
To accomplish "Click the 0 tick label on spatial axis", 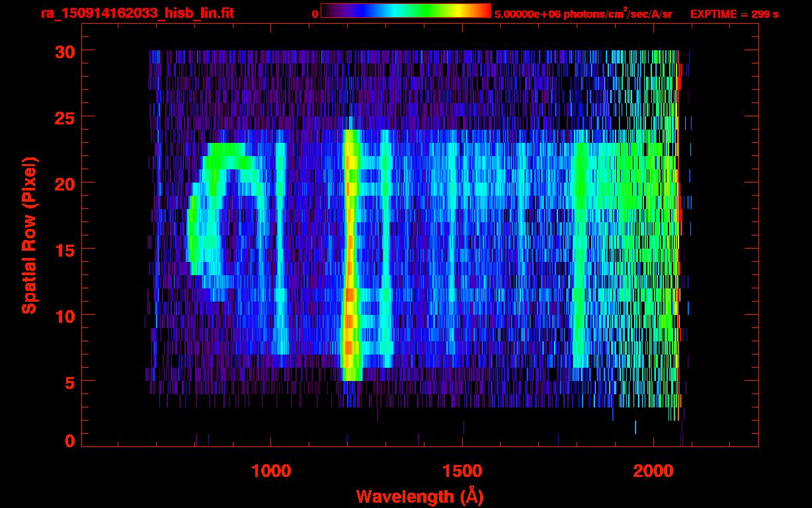I will (x=69, y=441).
